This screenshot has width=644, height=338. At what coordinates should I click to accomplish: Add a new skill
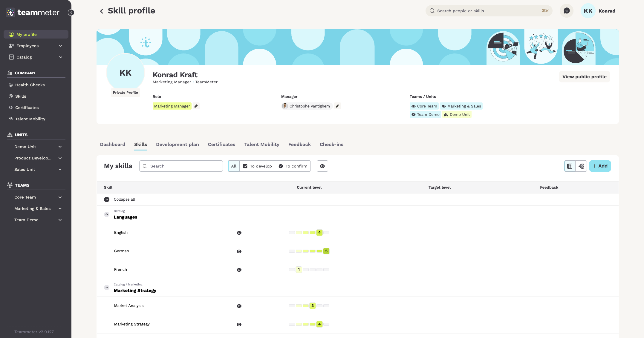click(600, 166)
